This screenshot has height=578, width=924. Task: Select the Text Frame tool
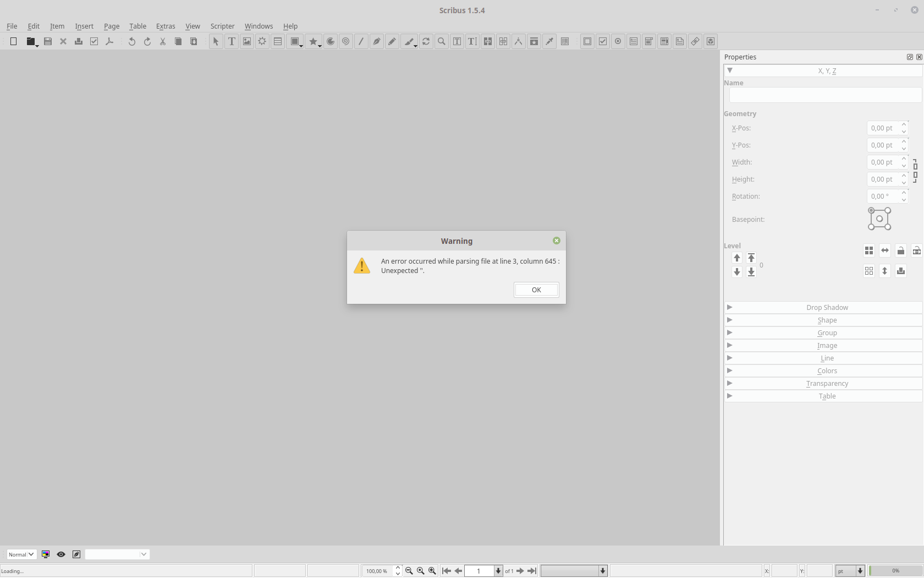[232, 41]
